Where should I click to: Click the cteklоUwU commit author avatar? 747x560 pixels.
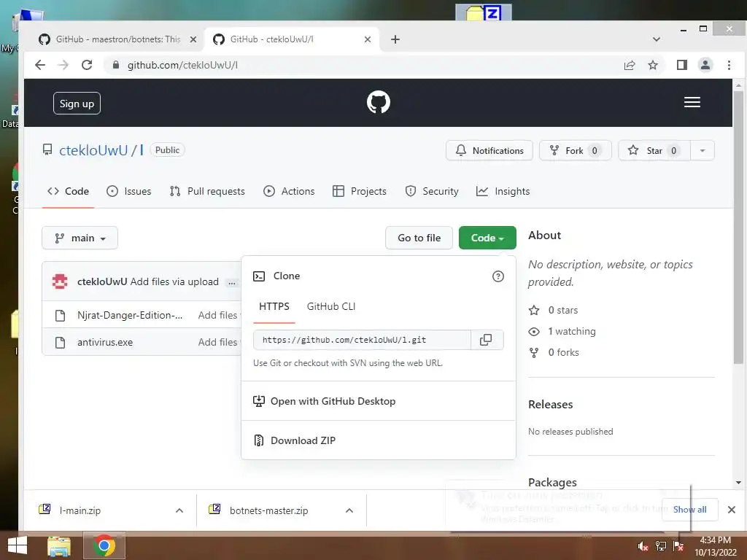pyautogui.click(x=60, y=281)
